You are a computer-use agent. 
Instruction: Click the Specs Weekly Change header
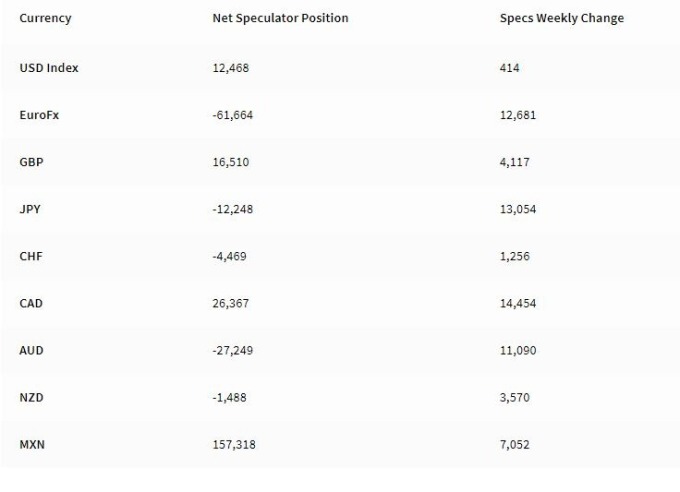[562, 18]
